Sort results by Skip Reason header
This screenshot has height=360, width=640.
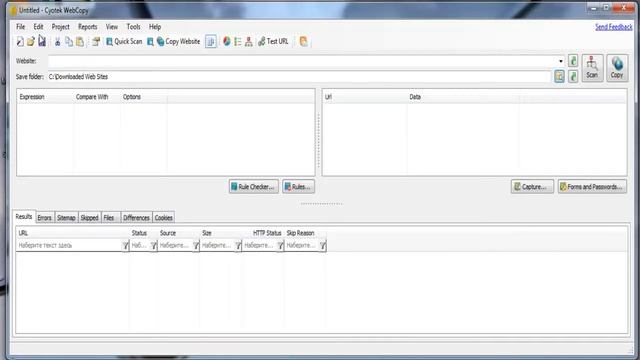305,233
